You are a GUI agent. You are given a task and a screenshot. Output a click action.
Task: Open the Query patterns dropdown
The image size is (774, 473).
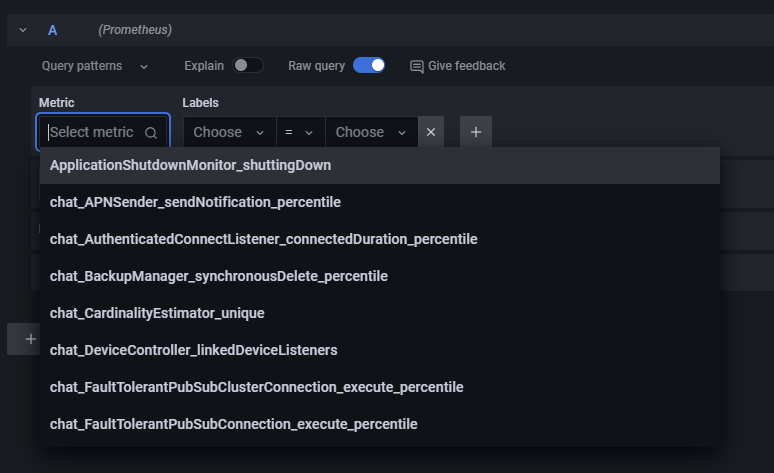95,66
